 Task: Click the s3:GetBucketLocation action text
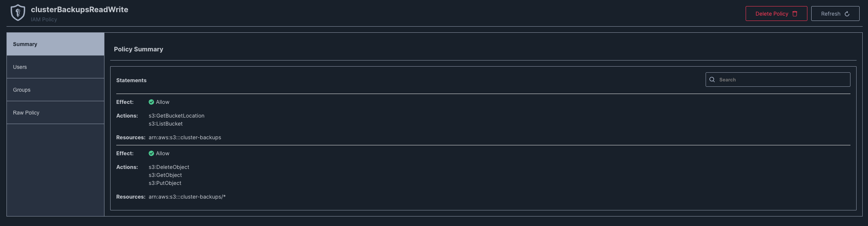click(x=176, y=116)
